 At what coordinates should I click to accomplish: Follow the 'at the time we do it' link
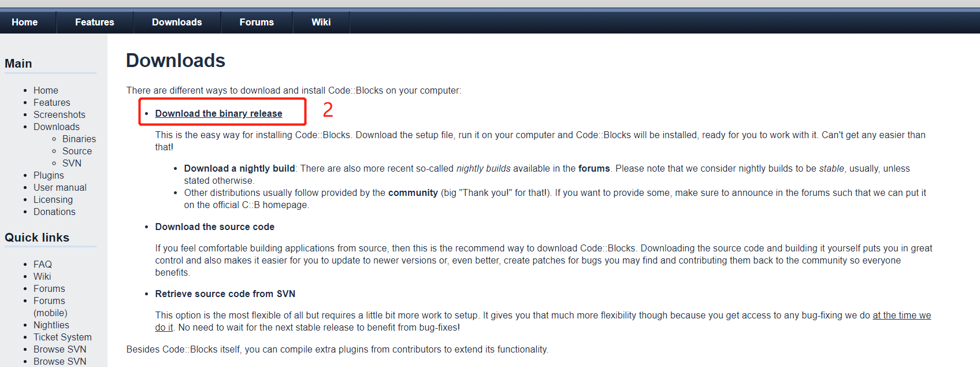point(901,315)
